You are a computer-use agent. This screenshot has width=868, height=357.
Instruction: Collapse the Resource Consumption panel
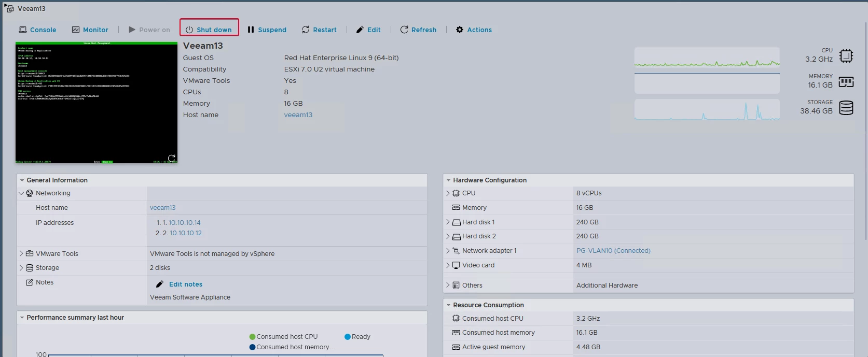[x=449, y=305]
